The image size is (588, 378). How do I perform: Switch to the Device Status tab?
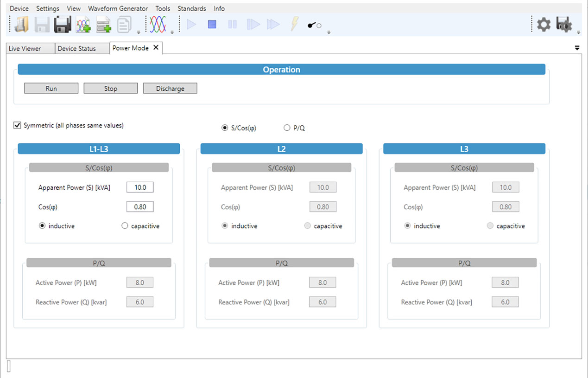coord(77,48)
